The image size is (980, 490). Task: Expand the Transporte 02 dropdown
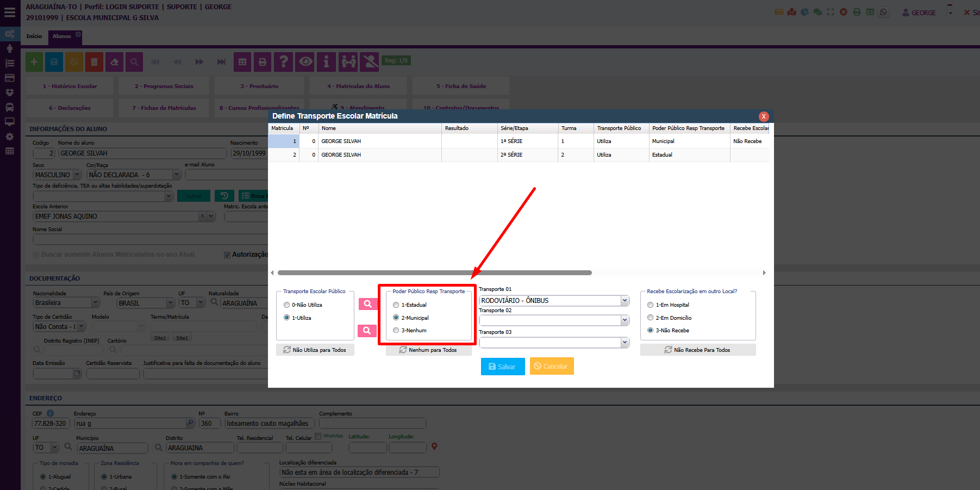(x=625, y=320)
